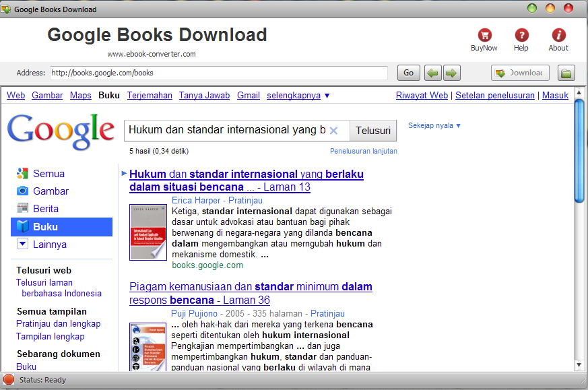Open the Gambar link in the top navigation
588x390 pixels.
47,95
